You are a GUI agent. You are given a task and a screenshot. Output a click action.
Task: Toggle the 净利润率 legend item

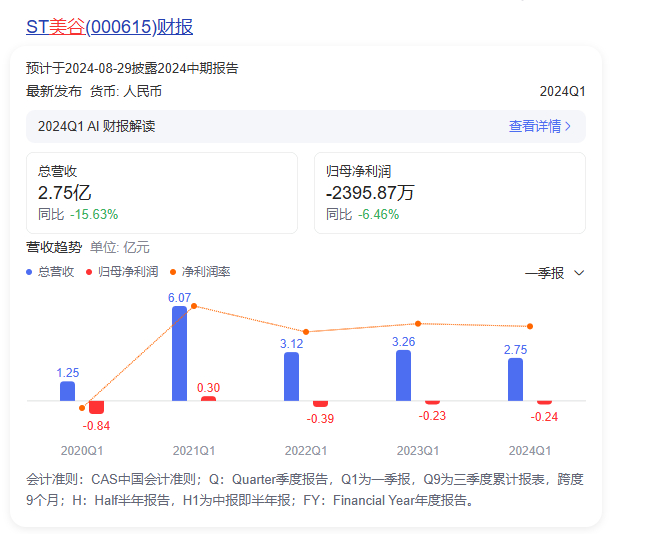point(200,272)
